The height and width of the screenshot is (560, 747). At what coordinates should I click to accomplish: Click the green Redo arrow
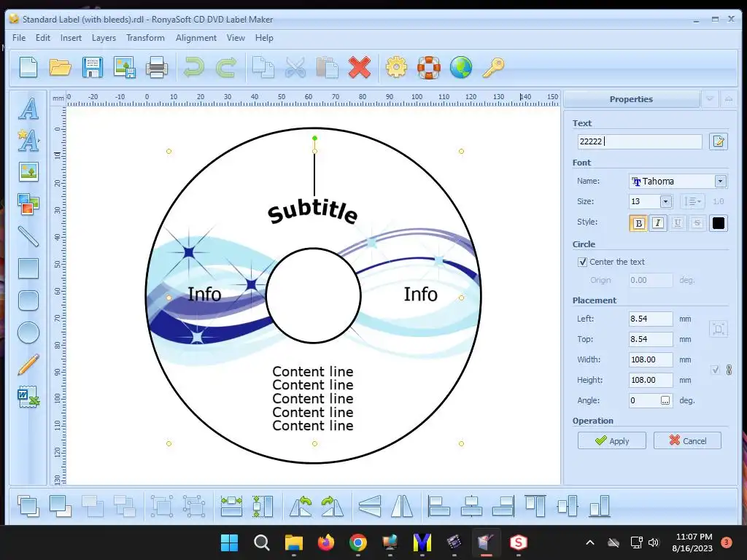(226, 66)
